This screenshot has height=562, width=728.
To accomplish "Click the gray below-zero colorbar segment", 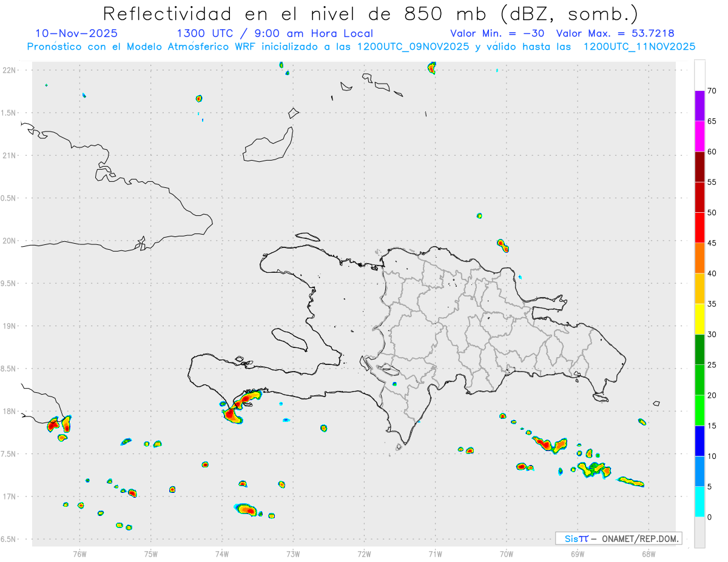I will (699, 532).
